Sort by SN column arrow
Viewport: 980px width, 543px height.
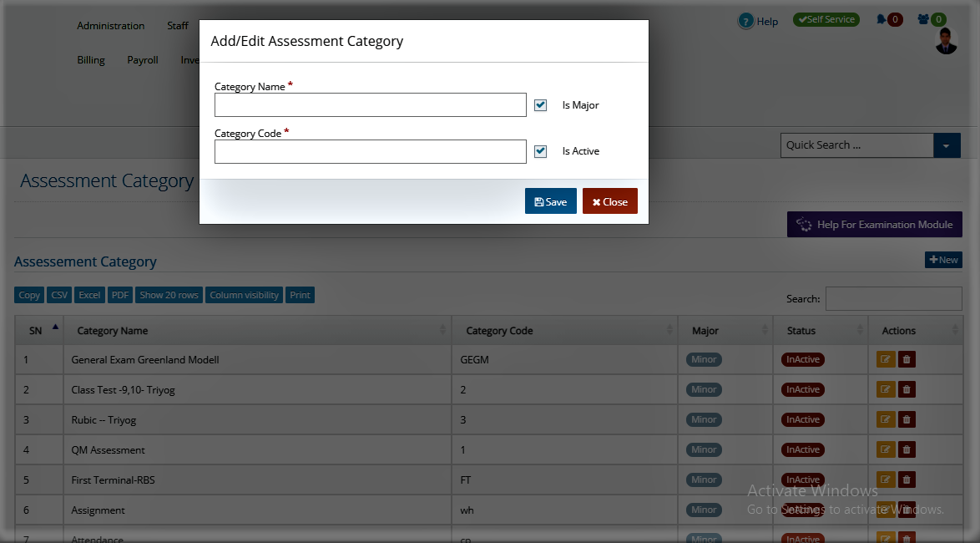click(x=55, y=327)
